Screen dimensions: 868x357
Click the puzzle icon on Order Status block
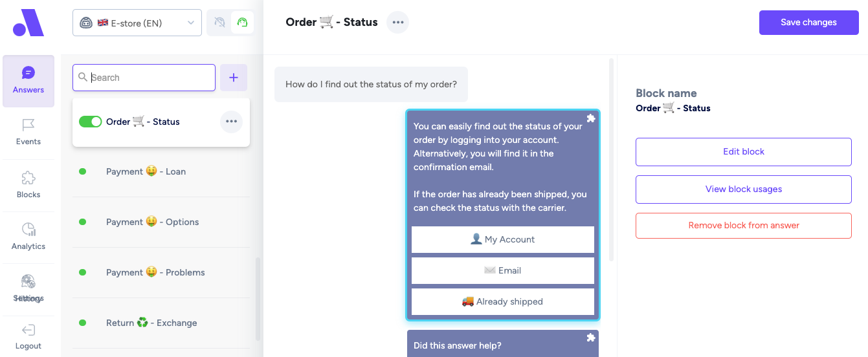(x=590, y=118)
